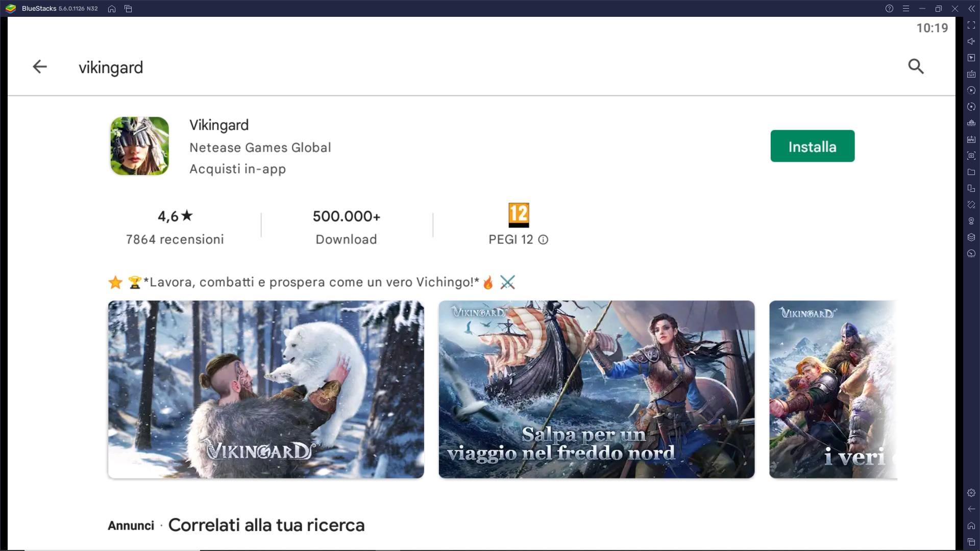Screen dimensions: 980x551
Task: Open the macro recorder play icon
Action: (971, 90)
